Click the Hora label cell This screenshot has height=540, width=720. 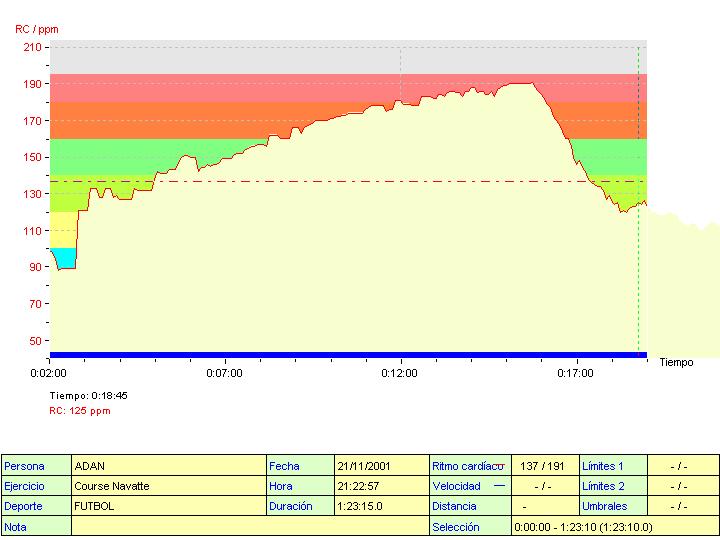point(301,486)
